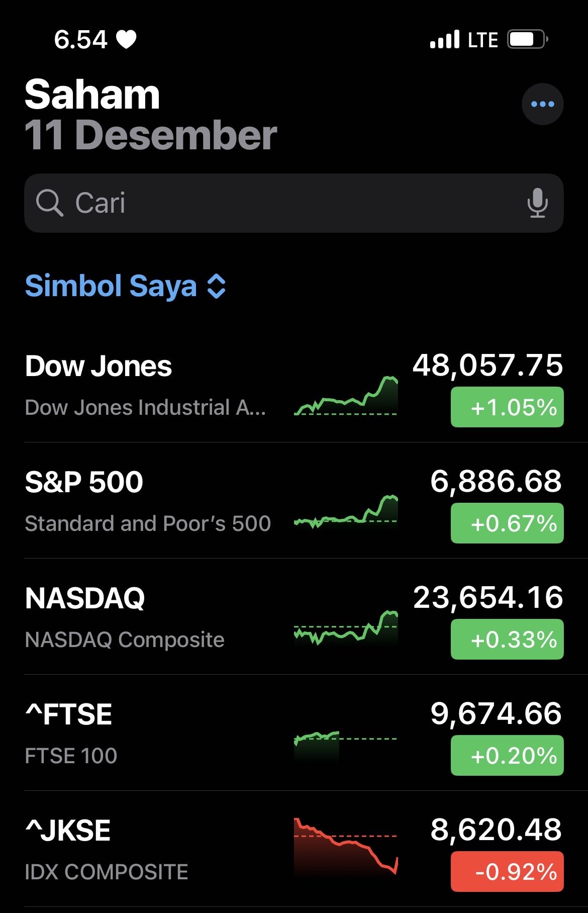Image resolution: width=588 pixels, height=913 pixels.
Task: Tap the battery status icon
Action: (x=527, y=39)
